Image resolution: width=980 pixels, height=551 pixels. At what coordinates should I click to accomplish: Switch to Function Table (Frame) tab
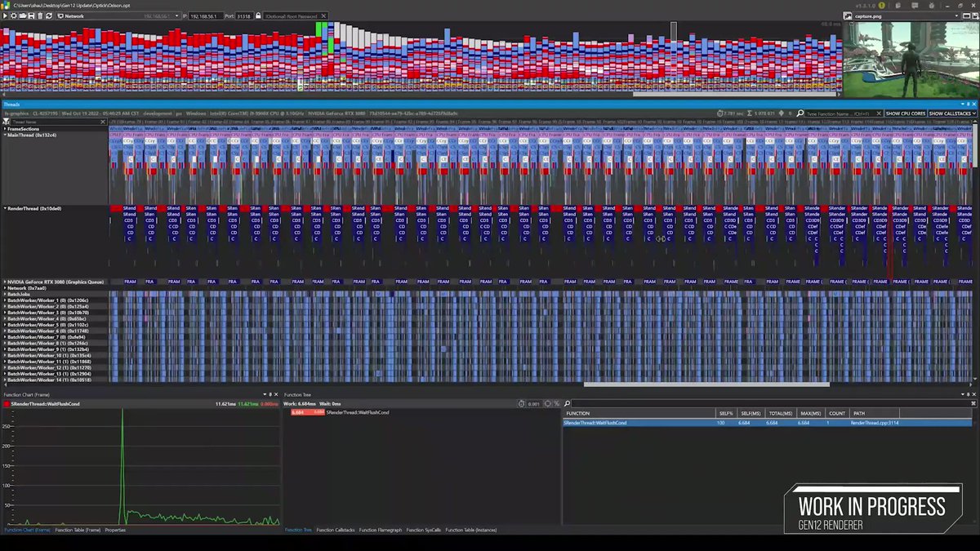(78, 530)
